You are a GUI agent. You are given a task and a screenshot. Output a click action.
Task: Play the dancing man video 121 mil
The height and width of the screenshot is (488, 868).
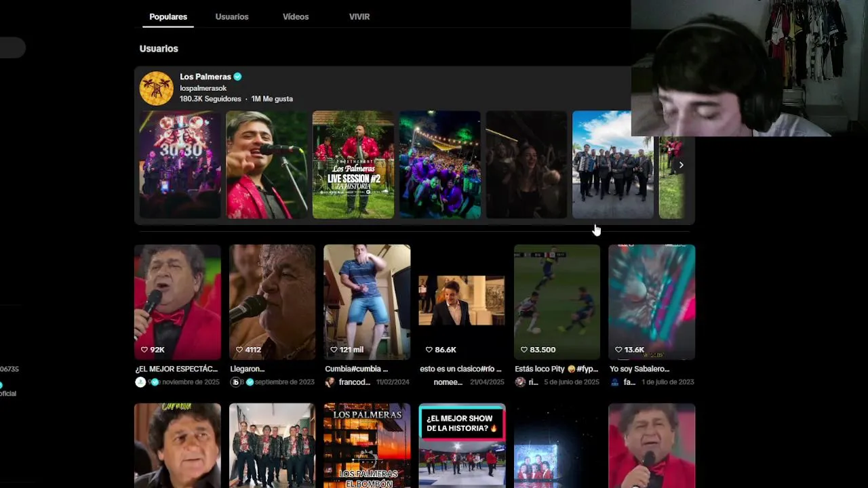tap(367, 302)
